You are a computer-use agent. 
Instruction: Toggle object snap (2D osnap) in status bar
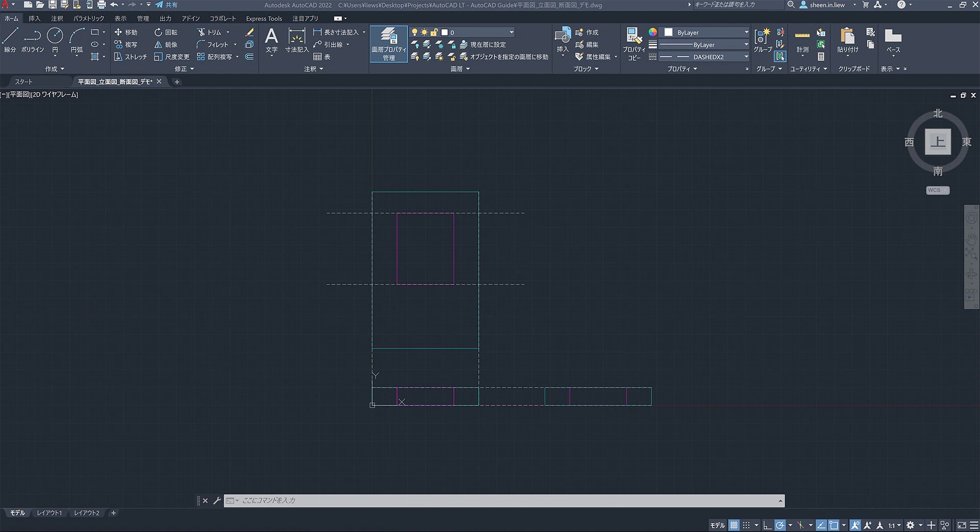pyautogui.click(x=834, y=525)
